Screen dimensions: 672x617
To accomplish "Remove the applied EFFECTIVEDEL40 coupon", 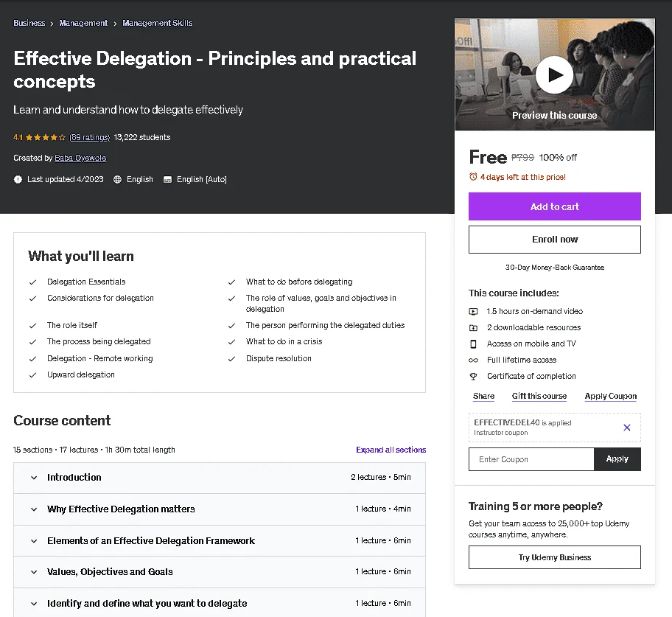I will click(x=626, y=427).
